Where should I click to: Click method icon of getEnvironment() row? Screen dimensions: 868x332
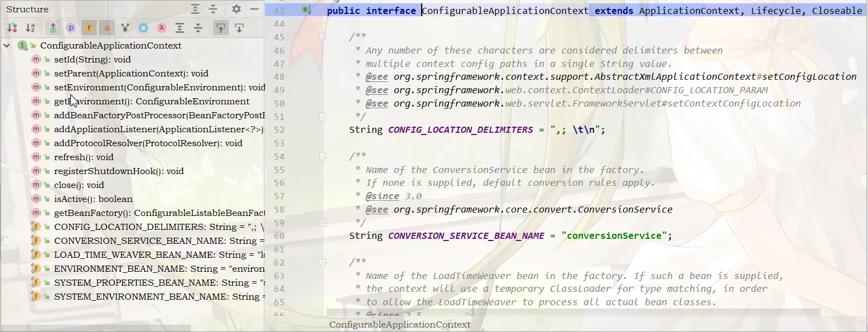(x=36, y=101)
